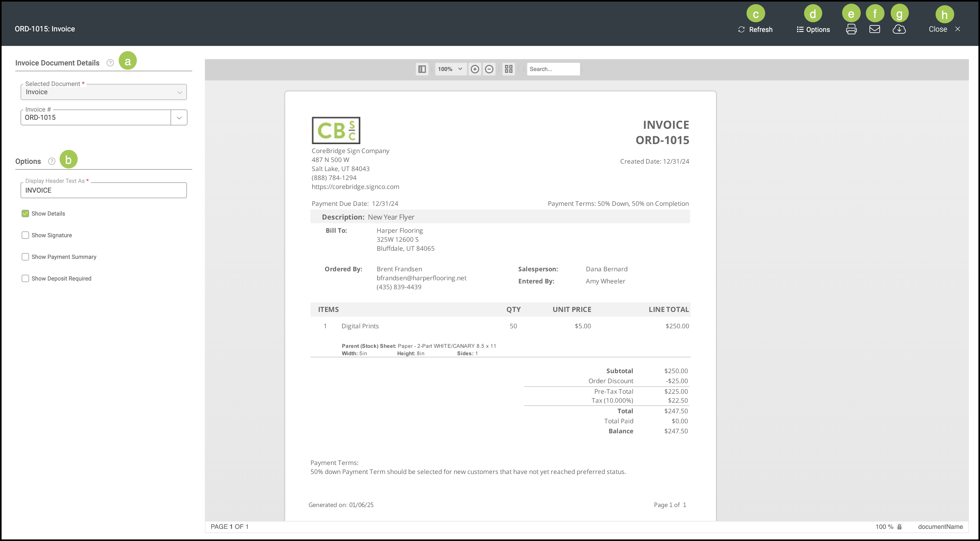Image resolution: width=980 pixels, height=541 pixels.
Task: Zoom in with the plus icon
Action: pyautogui.click(x=474, y=69)
